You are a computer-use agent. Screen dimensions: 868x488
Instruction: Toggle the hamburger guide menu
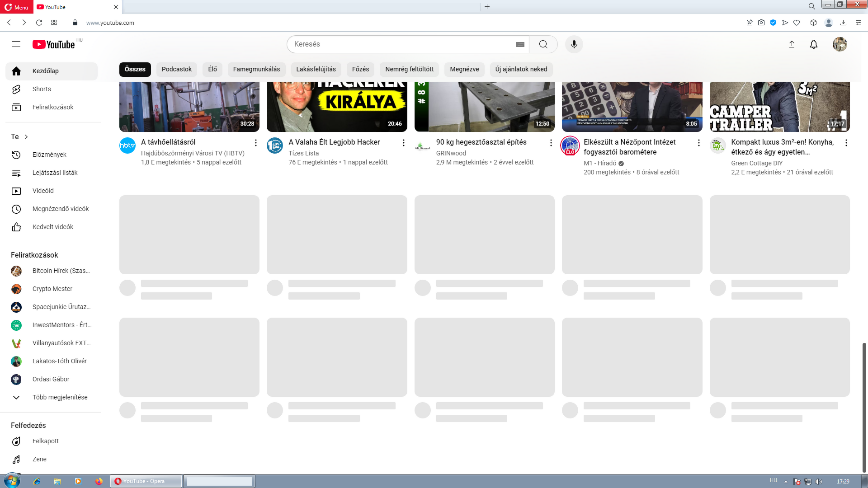coord(16,44)
